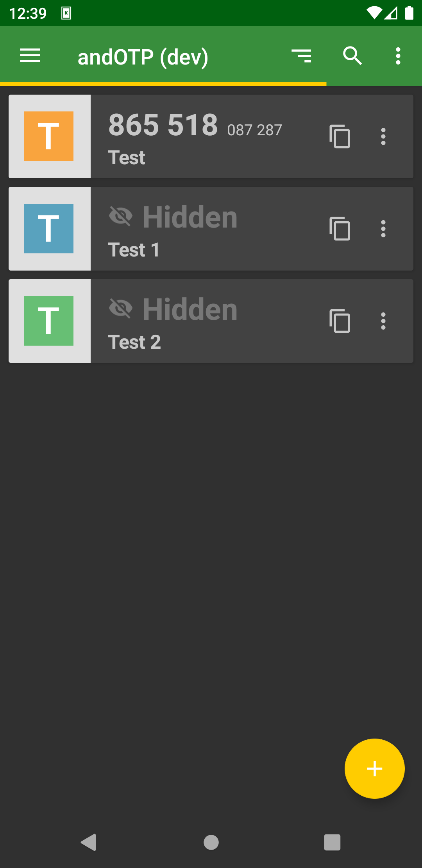Select the Test entry code
The image size is (422, 868).
[x=163, y=124]
